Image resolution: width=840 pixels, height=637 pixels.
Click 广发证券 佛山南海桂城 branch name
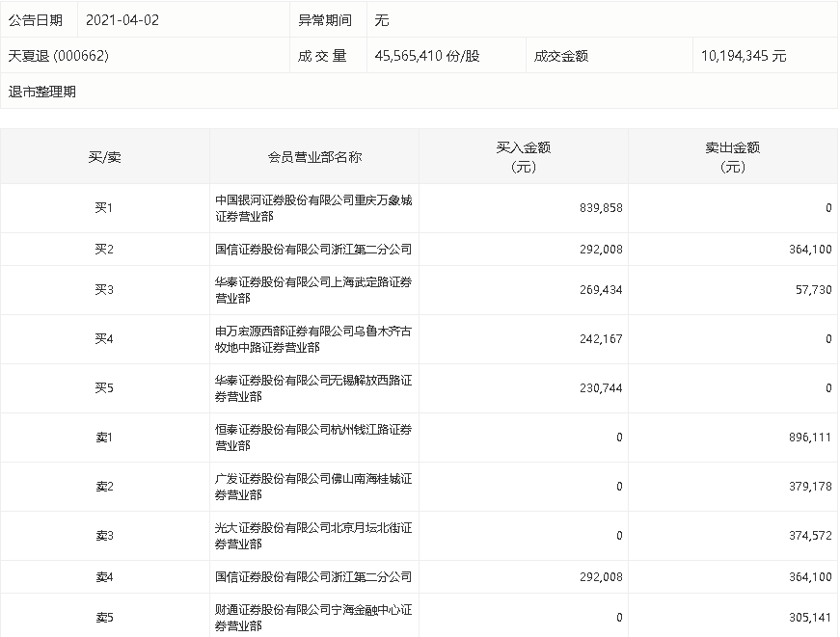pos(313,487)
